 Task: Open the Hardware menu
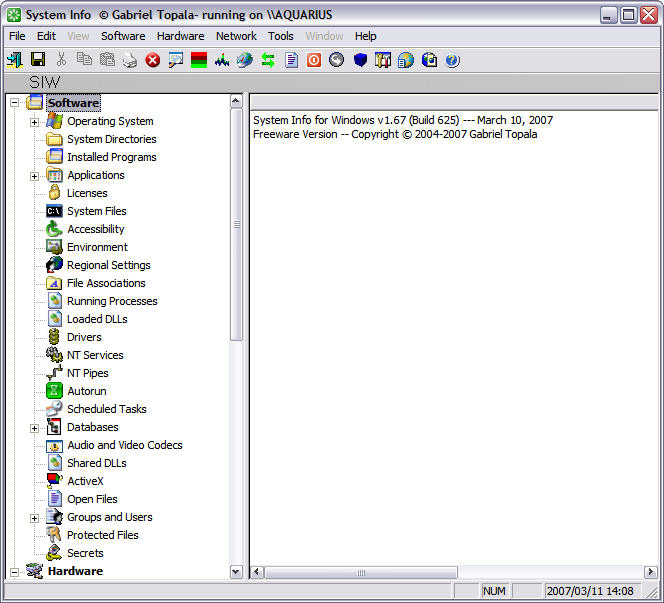click(180, 36)
